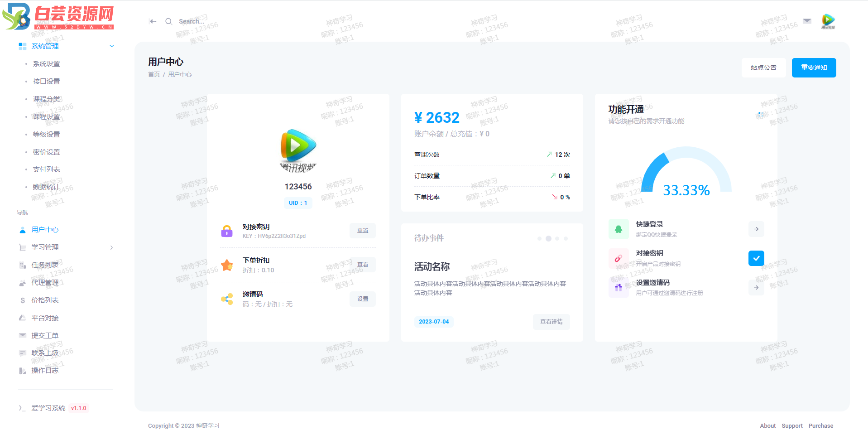868x435 pixels.
Task: Open 设置邀请码 arrow button
Action: (x=756, y=287)
